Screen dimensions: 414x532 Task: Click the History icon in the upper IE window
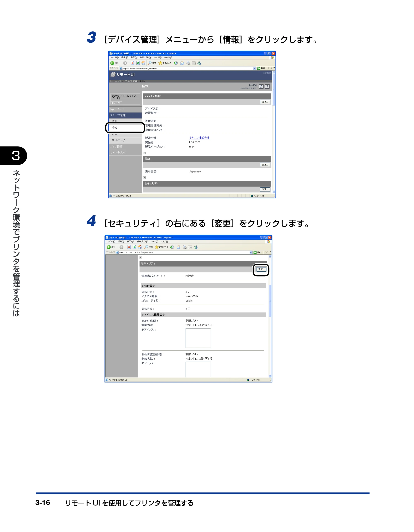(x=176, y=63)
